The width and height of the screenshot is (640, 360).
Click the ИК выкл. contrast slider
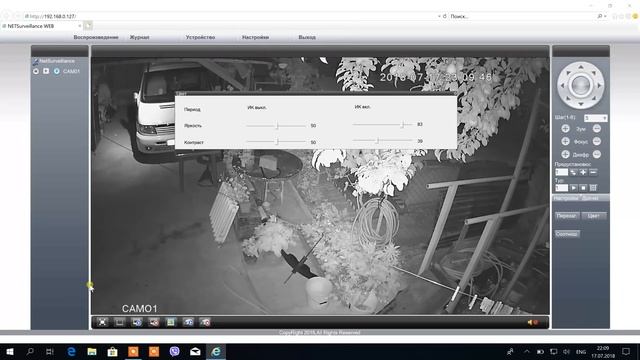(x=276, y=142)
